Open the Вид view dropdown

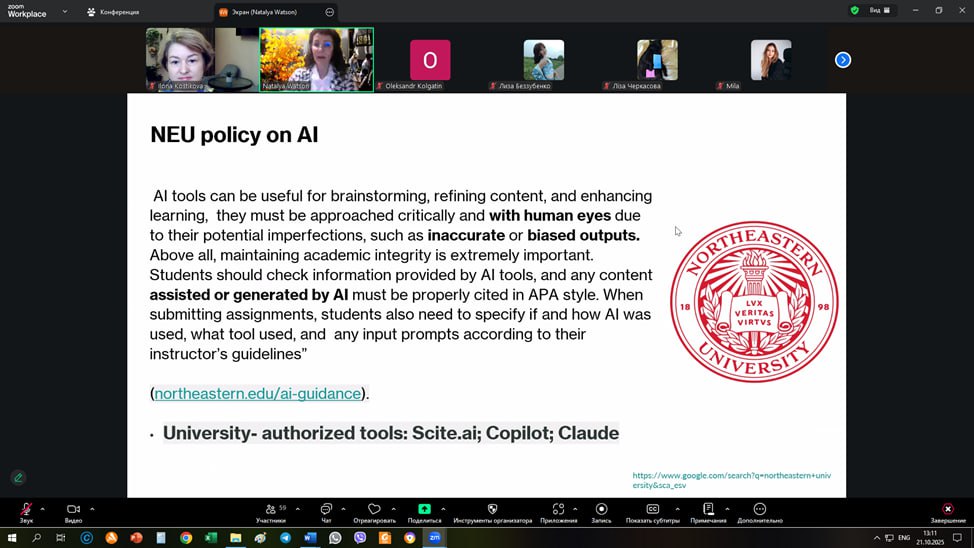(x=879, y=11)
